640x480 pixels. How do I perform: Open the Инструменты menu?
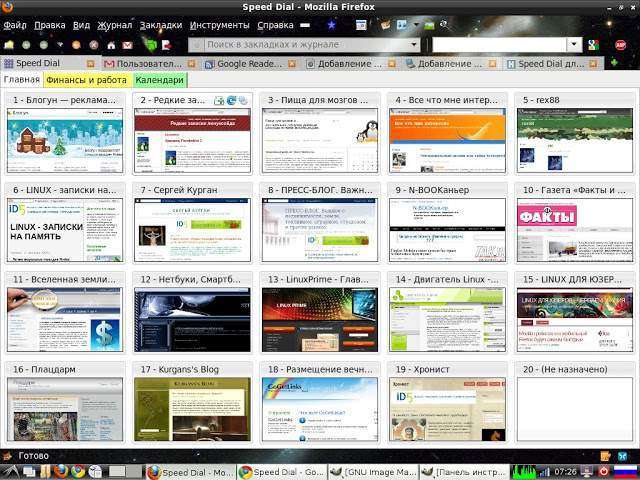tap(220, 25)
